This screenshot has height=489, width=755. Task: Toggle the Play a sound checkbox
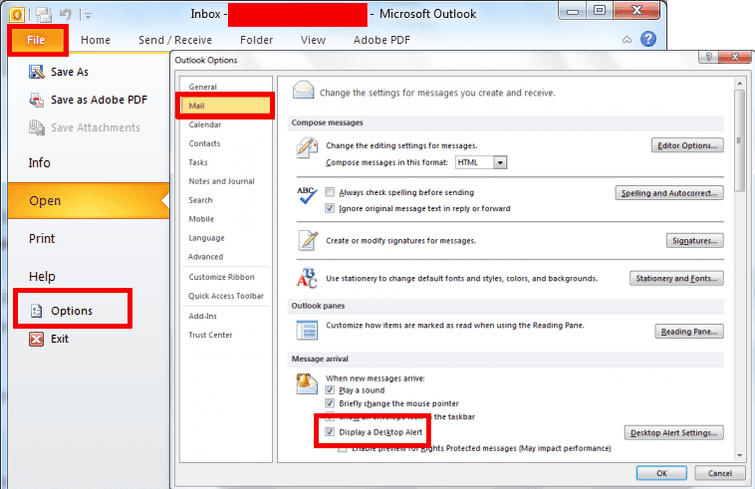[330, 390]
